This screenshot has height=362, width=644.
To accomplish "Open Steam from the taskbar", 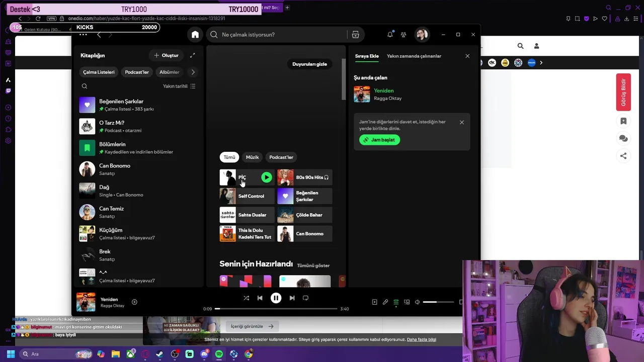I will pos(159,354).
